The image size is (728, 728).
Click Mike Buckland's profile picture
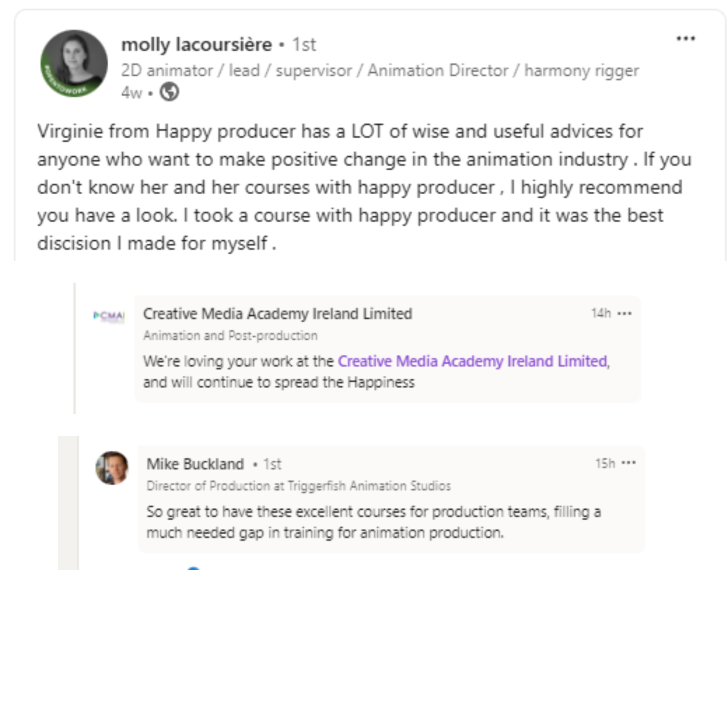tap(112, 468)
